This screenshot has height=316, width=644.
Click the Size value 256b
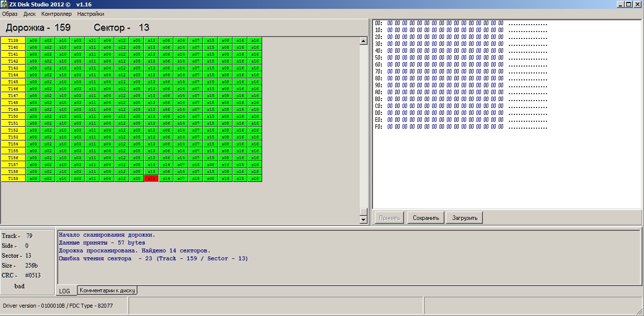click(x=32, y=266)
